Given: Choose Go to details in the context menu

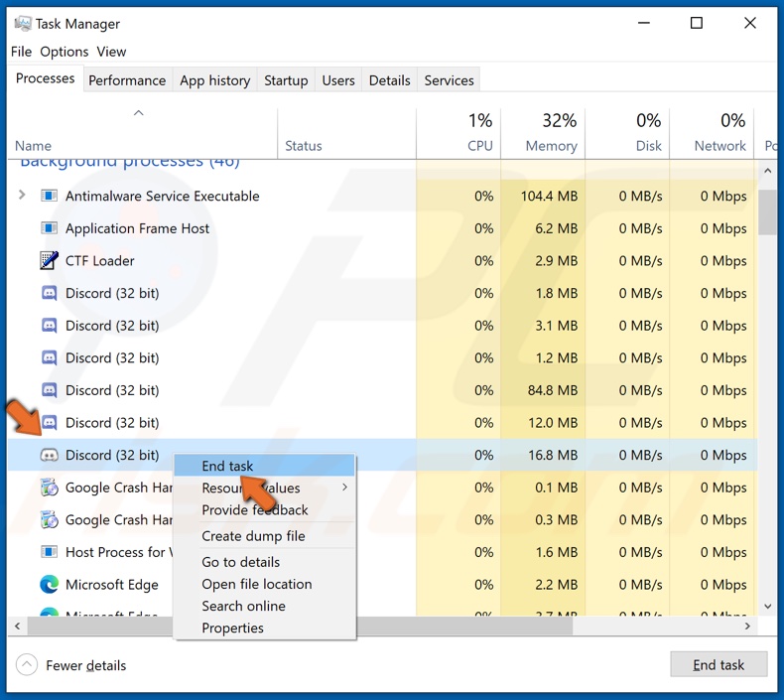Looking at the screenshot, I should pos(265,562).
